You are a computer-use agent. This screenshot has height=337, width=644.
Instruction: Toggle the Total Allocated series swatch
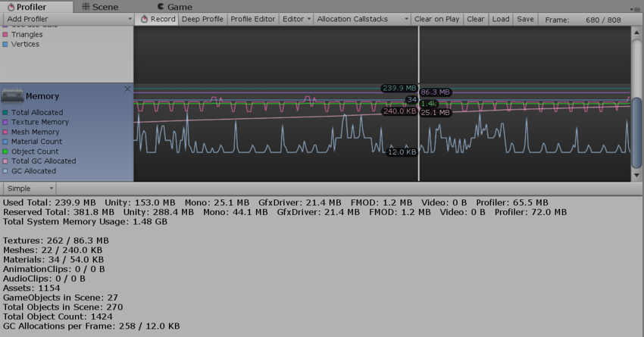[5, 113]
